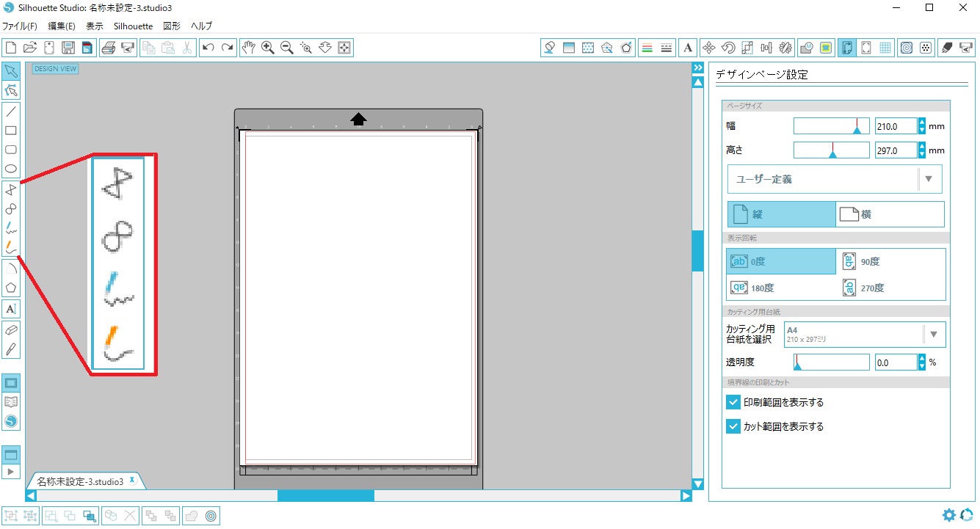Select the rectangle drawing tool

pos(11,131)
